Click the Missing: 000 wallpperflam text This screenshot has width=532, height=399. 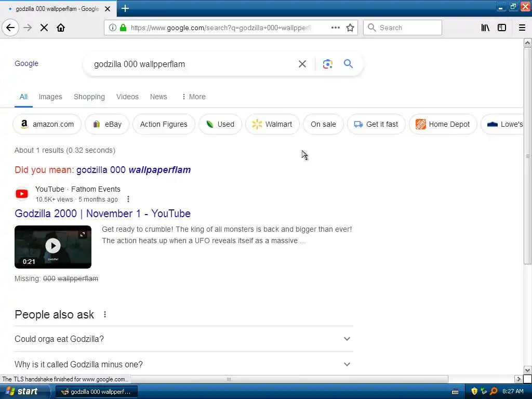point(56,278)
